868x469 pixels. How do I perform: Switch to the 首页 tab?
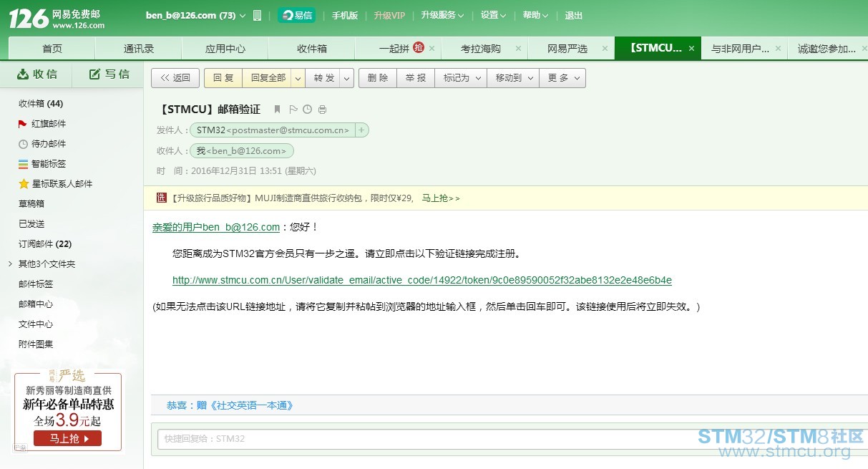pyautogui.click(x=52, y=49)
